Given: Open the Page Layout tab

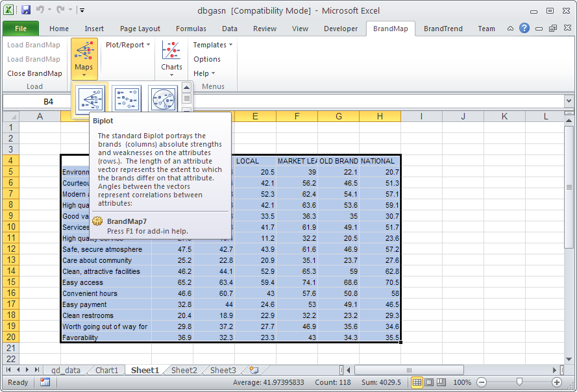Looking at the screenshot, I should tap(140, 29).
